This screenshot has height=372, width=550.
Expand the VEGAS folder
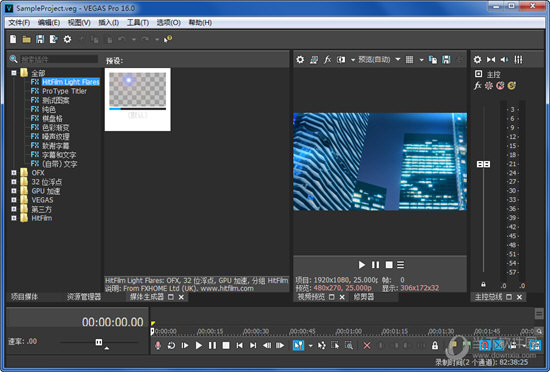[14, 200]
